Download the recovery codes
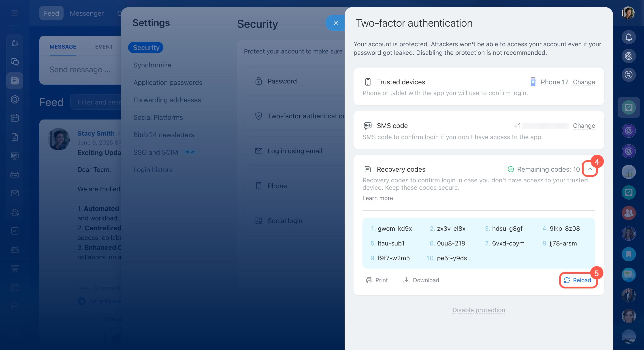 click(421, 280)
